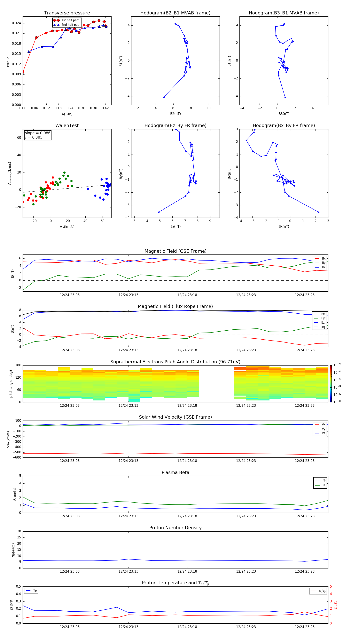This screenshot has height=644, width=351.
Task: Click the 'r = 0.385' annotation
Action: pyautogui.click(x=34, y=137)
